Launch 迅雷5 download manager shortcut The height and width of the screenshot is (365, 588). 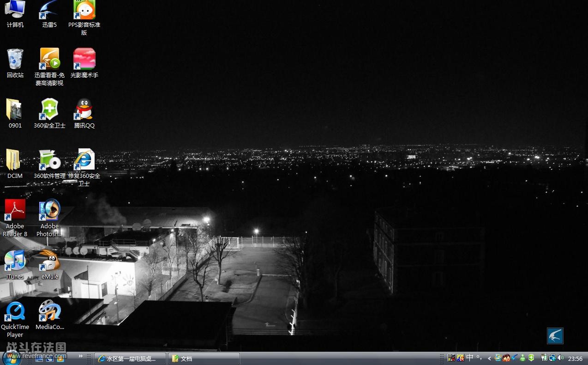click(49, 14)
